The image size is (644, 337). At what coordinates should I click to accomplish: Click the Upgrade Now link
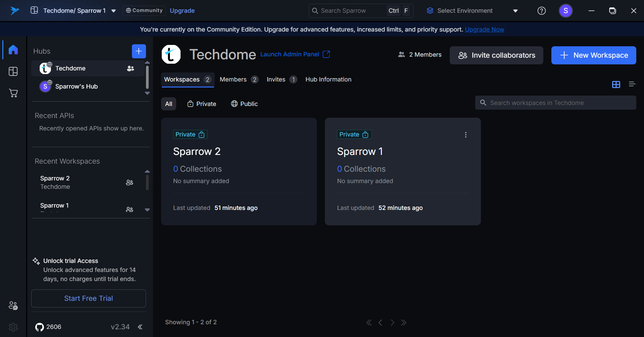tap(484, 30)
